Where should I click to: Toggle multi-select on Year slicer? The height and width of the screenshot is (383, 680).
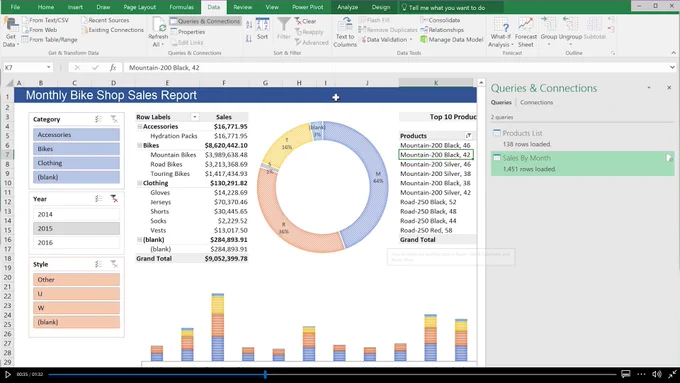(x=99, y=199)
